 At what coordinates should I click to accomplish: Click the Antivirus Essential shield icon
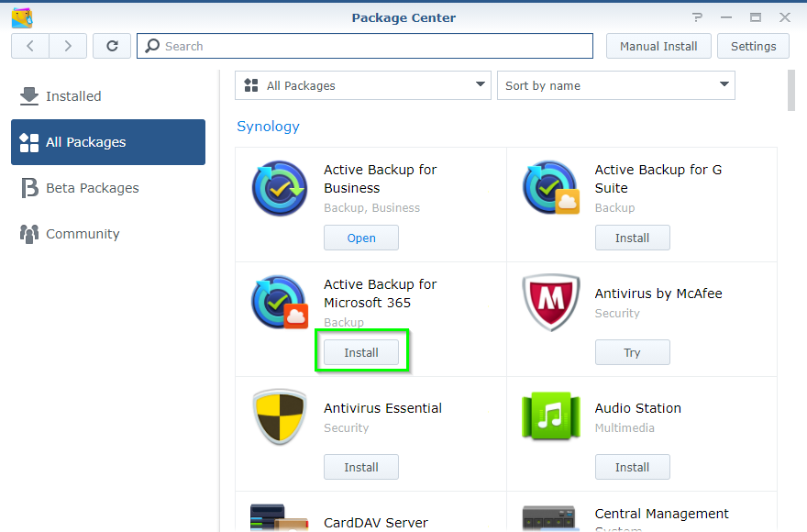(x=280, y=416)
